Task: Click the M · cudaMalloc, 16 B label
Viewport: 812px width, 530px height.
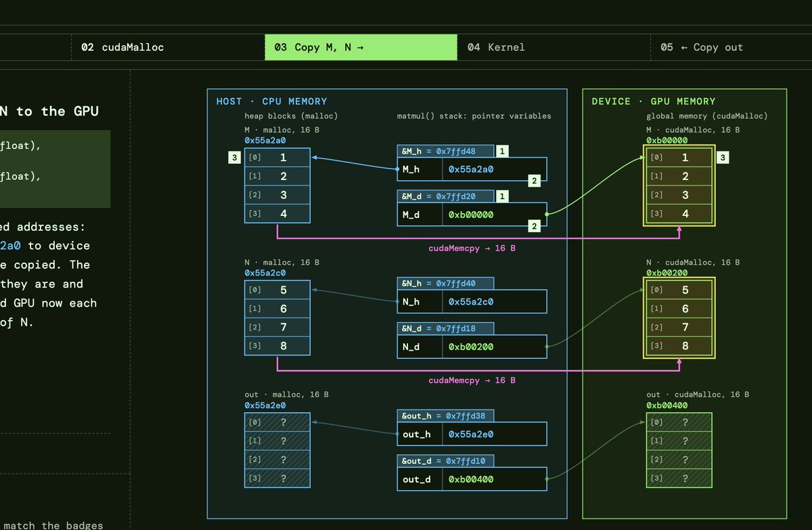Action: coord(694,130)
